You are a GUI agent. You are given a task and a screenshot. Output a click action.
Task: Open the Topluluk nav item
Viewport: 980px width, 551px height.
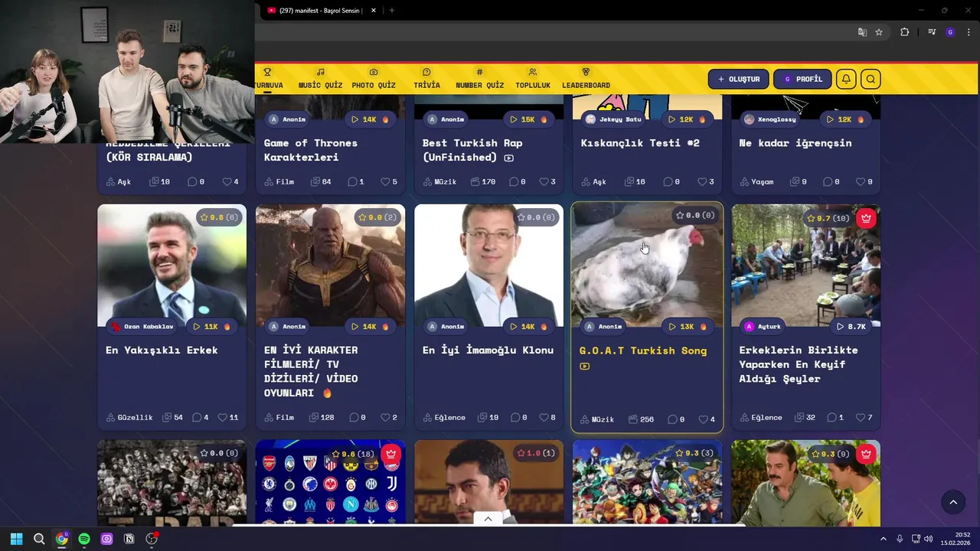533,79
